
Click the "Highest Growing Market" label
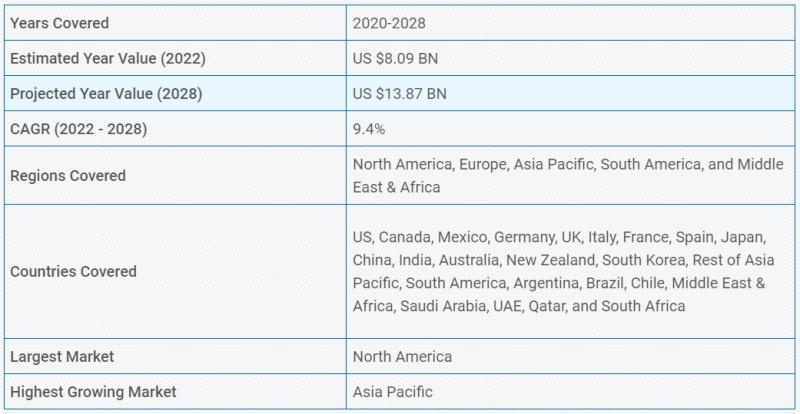coord(93,392)
